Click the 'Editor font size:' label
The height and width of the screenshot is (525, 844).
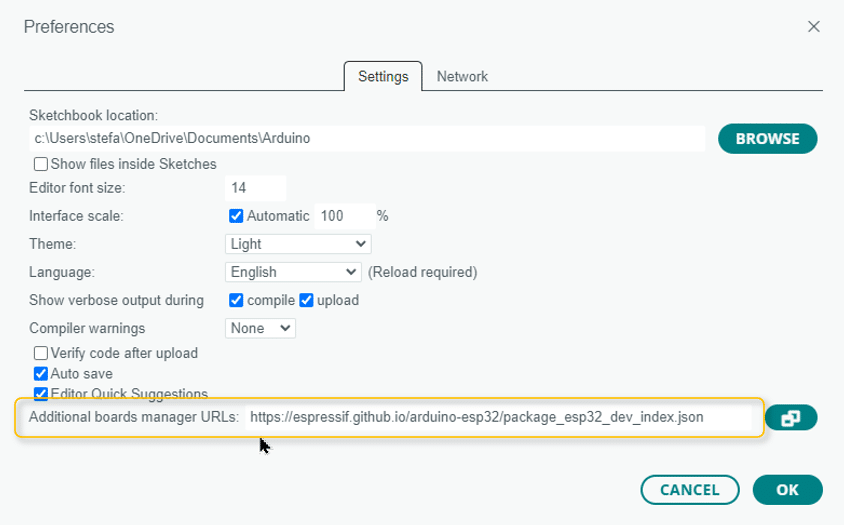click(x=77, y=188)
